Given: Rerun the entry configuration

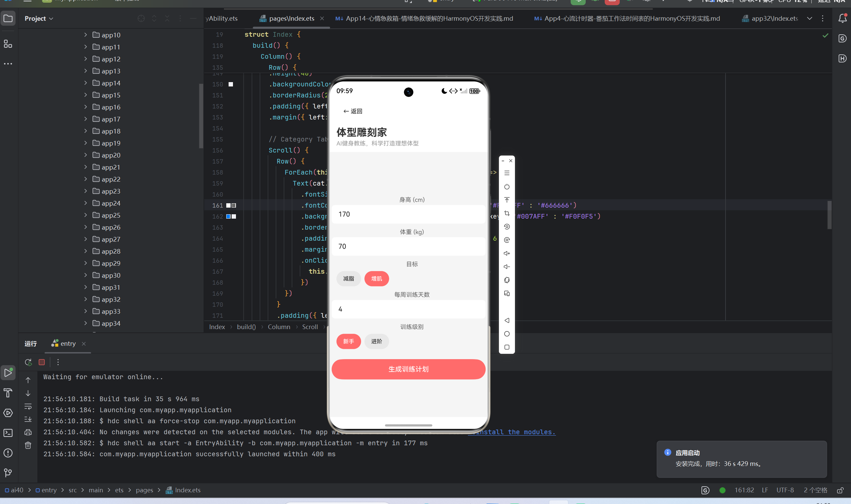Looking at the screenshot, I should click(x=28, y=362).
